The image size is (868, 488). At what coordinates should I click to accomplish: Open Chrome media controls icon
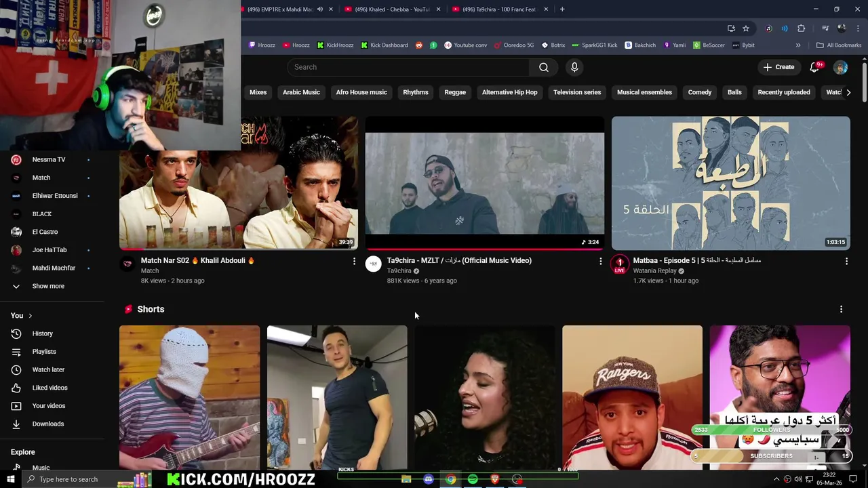[x=825, y=28]
